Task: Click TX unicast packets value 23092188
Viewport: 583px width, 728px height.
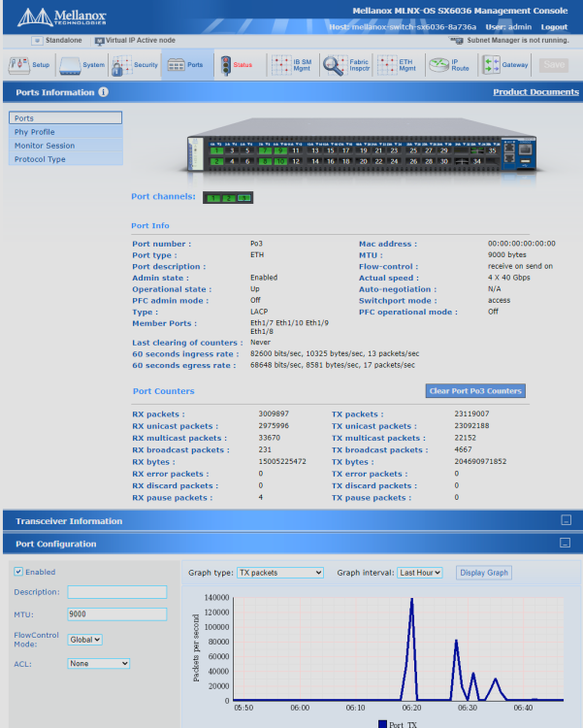Action: [471, 426]
